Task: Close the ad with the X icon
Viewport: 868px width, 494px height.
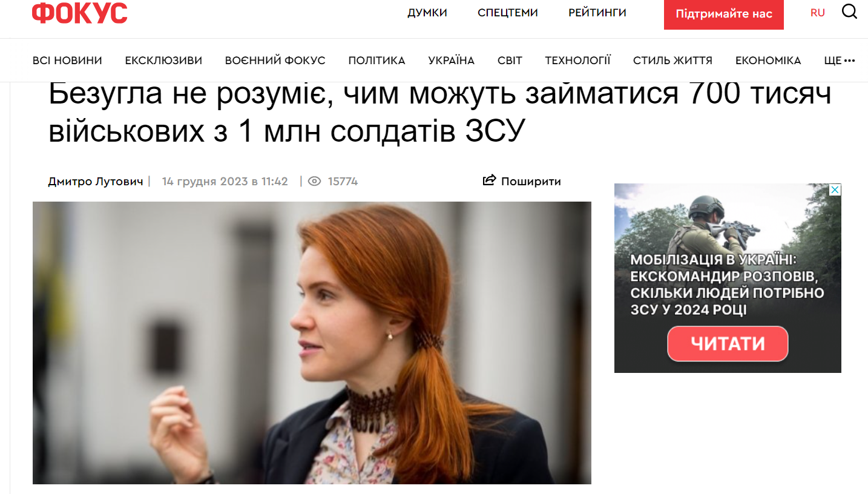Action: click(835, 190)
